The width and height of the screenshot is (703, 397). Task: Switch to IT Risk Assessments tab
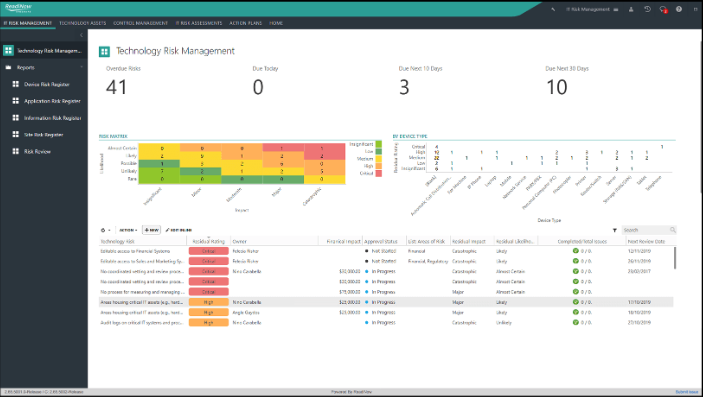(x=199, y=23)
